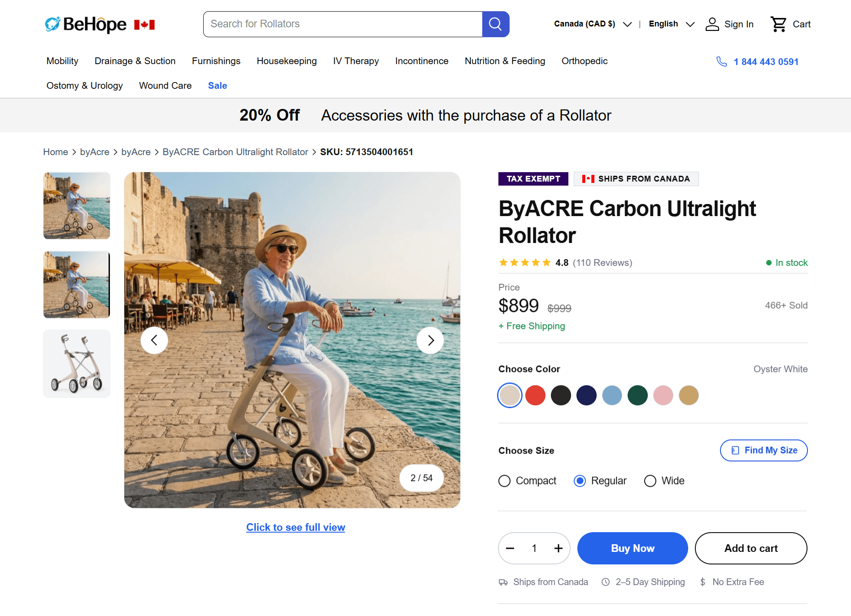Viewport: 851px width, 616px height.
Task: Open the Find My Size guide
Action: (764, 451)
